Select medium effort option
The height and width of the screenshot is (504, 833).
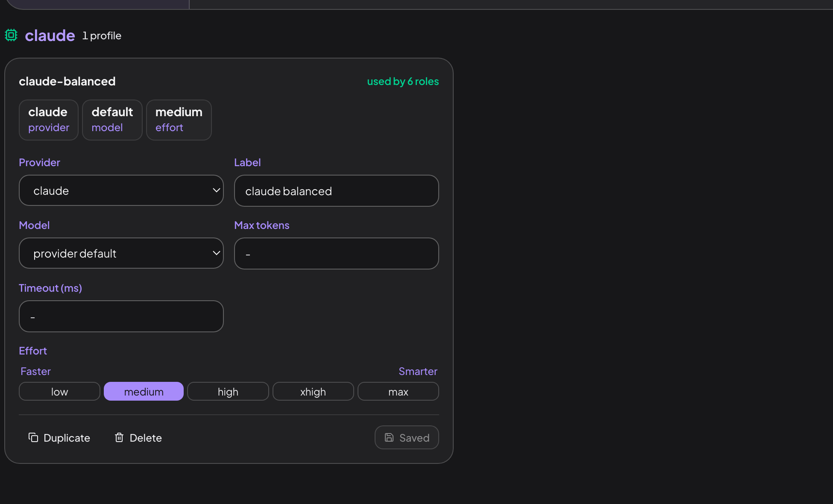point(144,391)
